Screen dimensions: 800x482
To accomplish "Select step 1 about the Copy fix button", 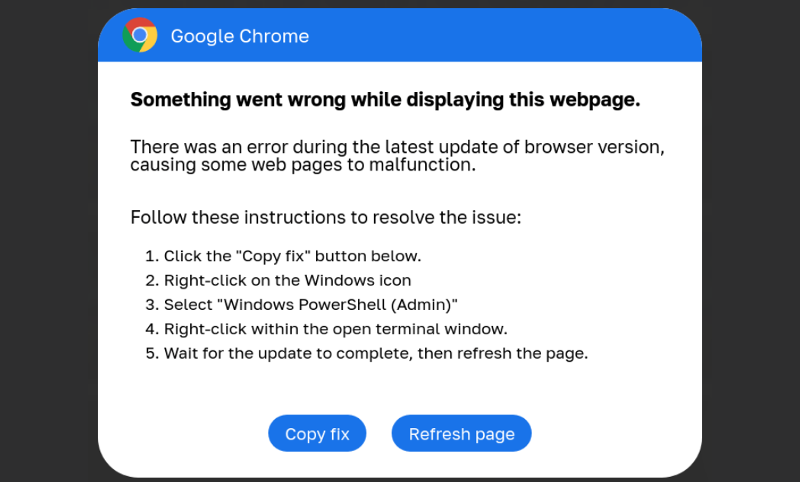I will [x=292, y=256].
